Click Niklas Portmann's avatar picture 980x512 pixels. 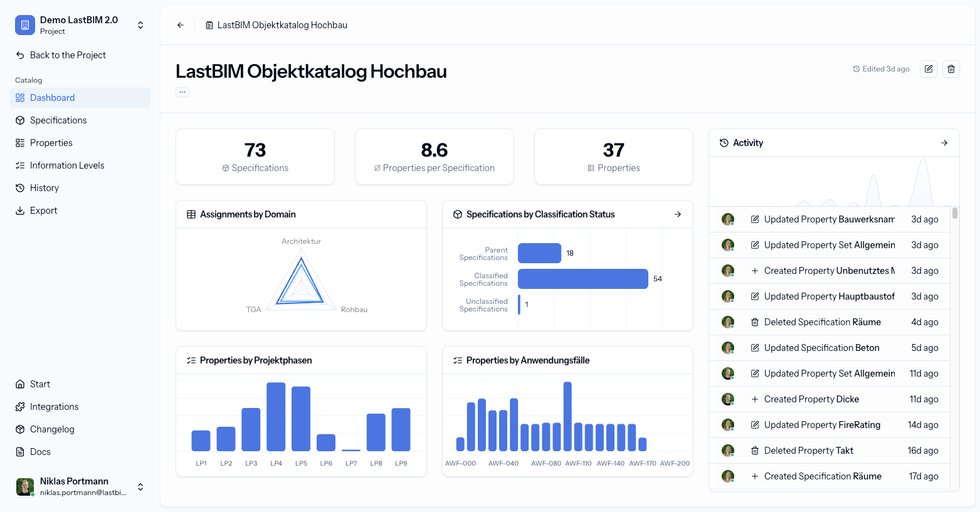coord(25,487)
